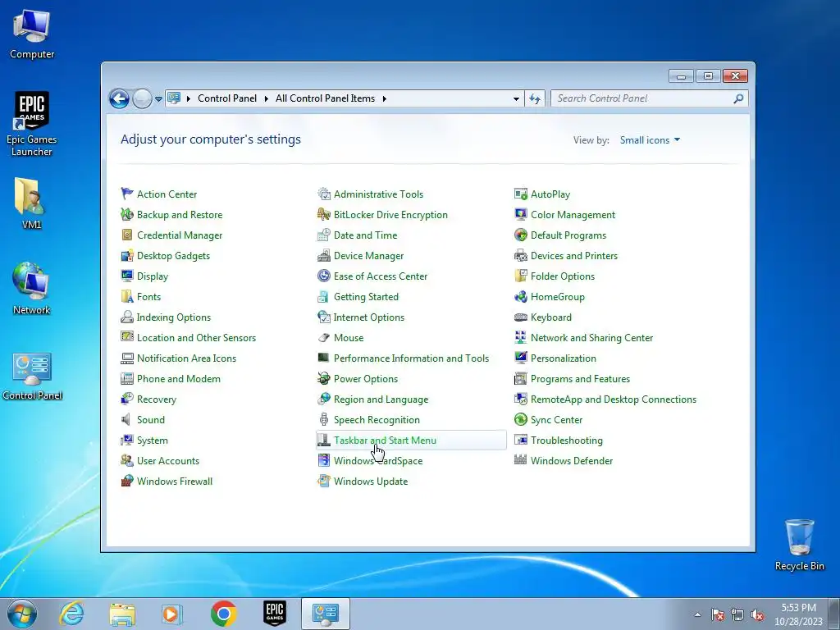
Task: Launch Internet Explorer from the taskbar
Action: [x=72, y=614]
